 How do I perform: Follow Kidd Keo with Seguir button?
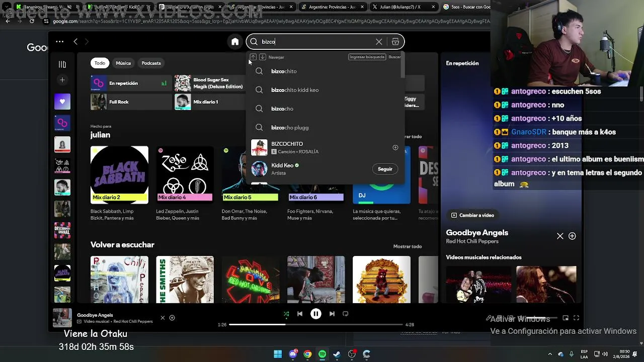click(385, 169)
